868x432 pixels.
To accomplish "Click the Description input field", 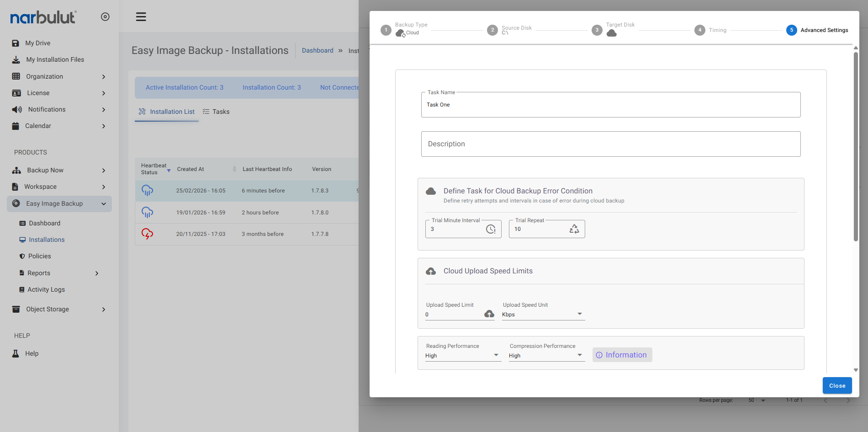I will click(610, 144).
